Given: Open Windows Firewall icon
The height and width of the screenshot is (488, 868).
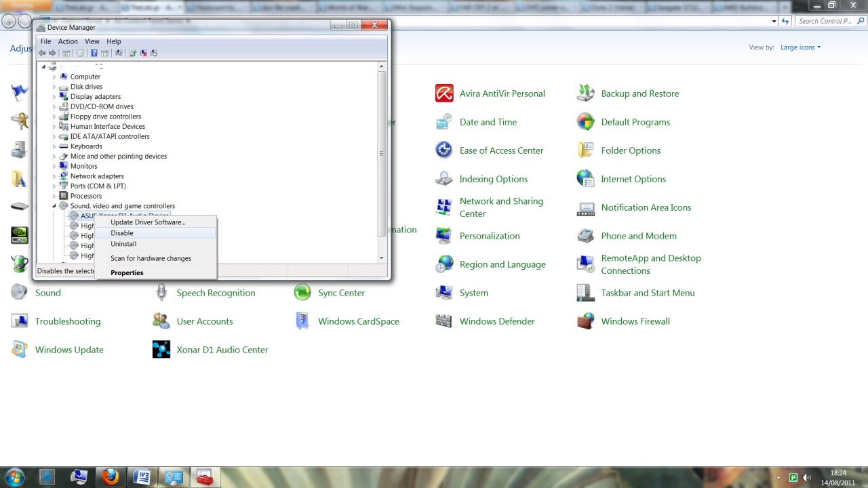Looking at the screenshot, I should [586, 321].
